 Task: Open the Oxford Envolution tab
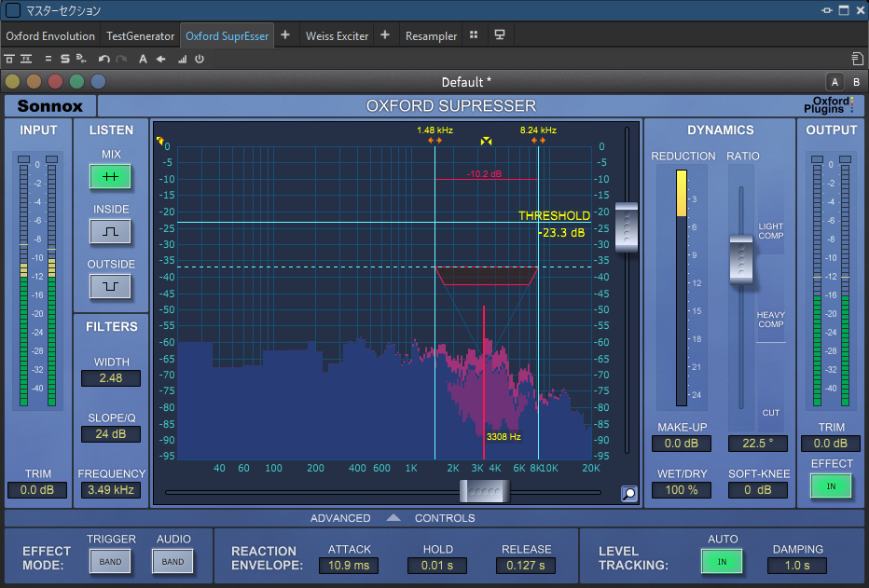50,36
